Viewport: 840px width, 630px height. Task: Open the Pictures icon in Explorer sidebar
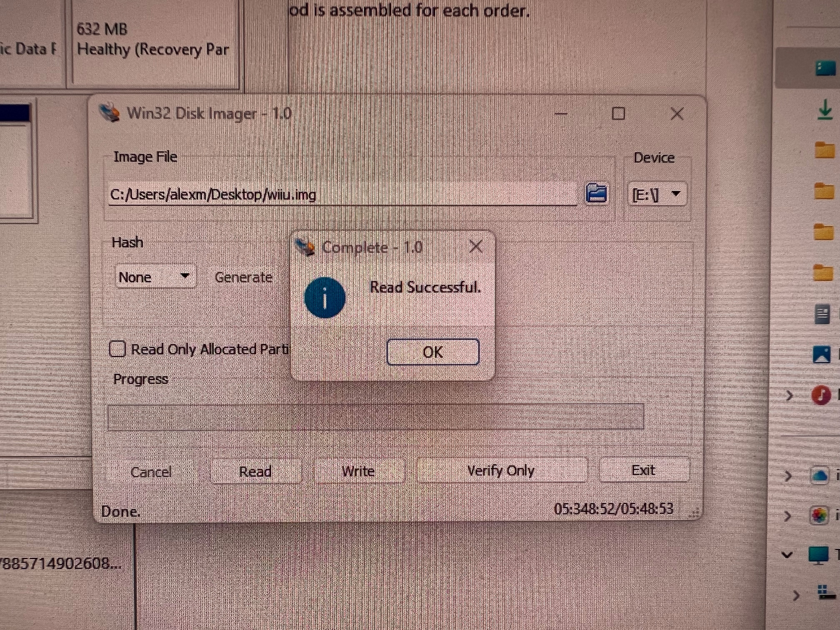coord(821,354)
